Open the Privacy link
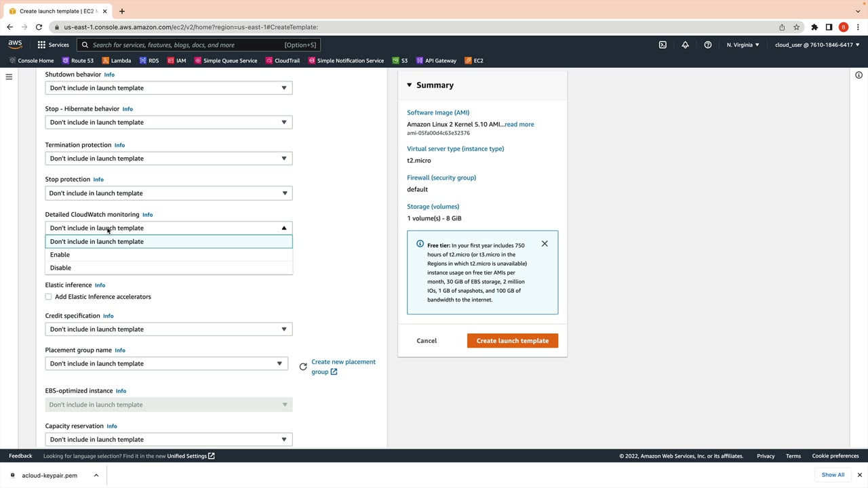Screen dimensions: 868x488 coord(766,456)
